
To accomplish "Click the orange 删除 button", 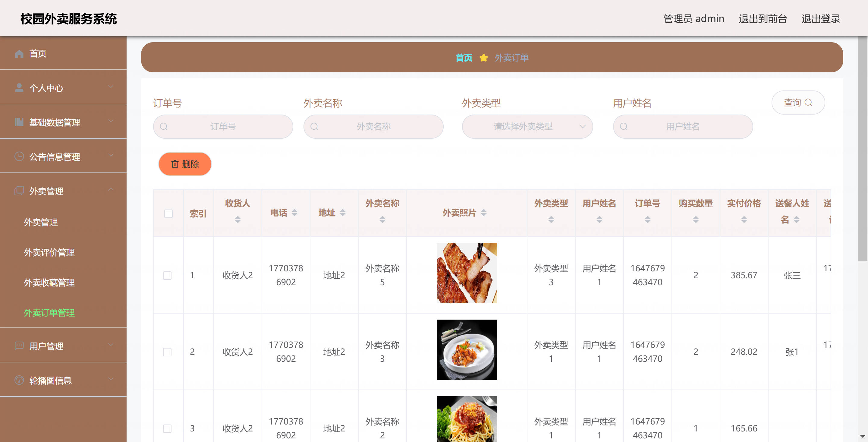I will click(x=185, y=164).
